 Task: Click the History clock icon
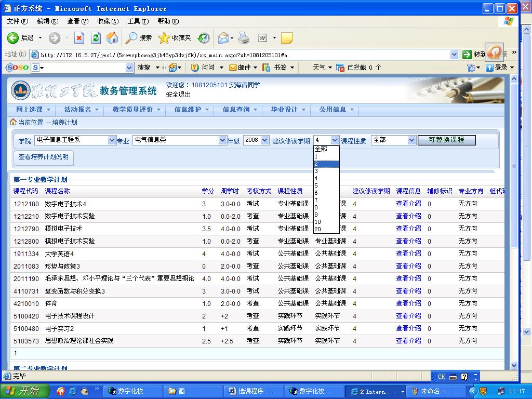click(x=204, y=37)
